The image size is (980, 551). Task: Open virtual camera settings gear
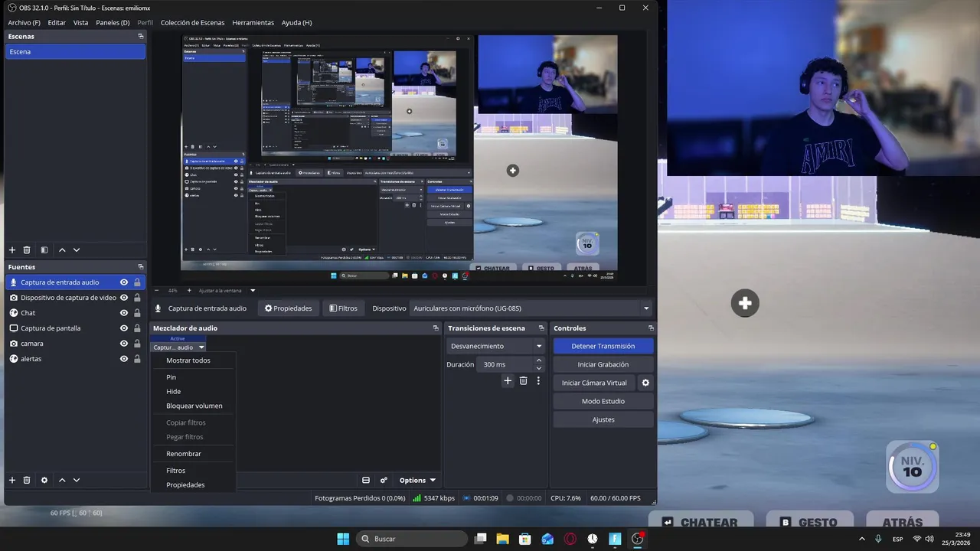(x=645, y=383)
